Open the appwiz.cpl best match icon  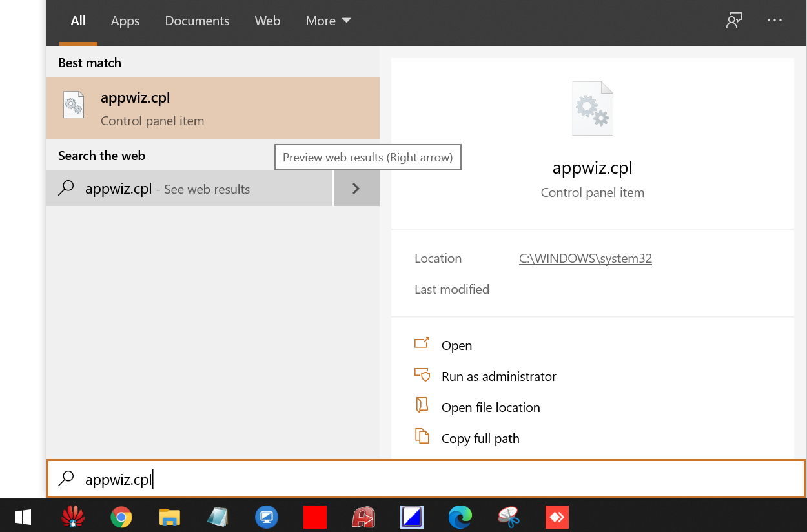tap(73, 104)
